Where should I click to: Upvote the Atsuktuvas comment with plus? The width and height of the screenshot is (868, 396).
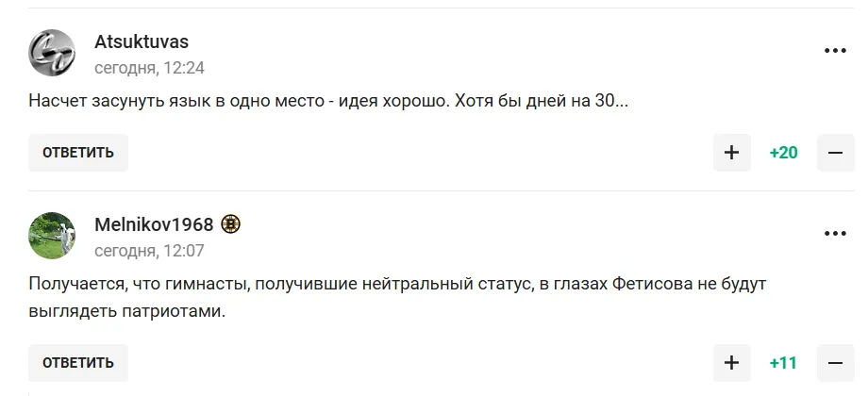(731, 153)
